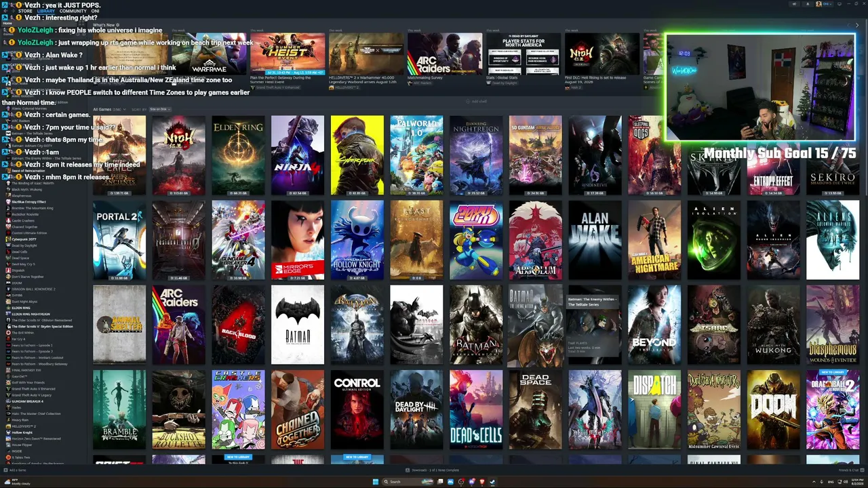Open the Steam icon in the taskbar
Screen dimensions: 868x488
pyautogui.click(x=492, y=482)
